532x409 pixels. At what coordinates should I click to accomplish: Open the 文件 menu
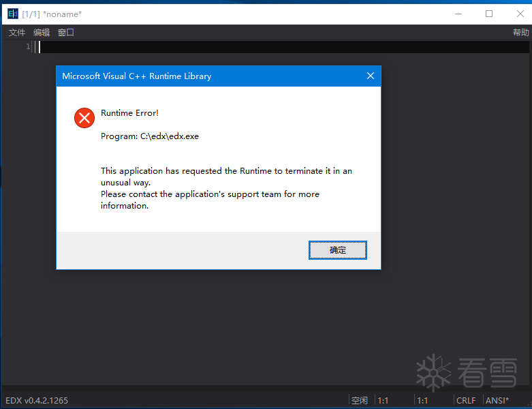(17, 33)
